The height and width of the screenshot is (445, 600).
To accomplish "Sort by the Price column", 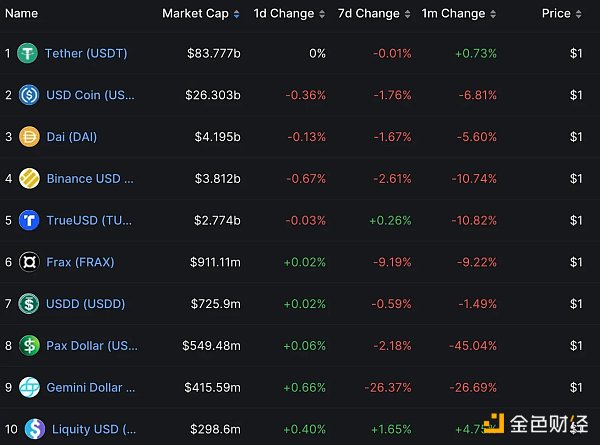I will coord(560,14).
